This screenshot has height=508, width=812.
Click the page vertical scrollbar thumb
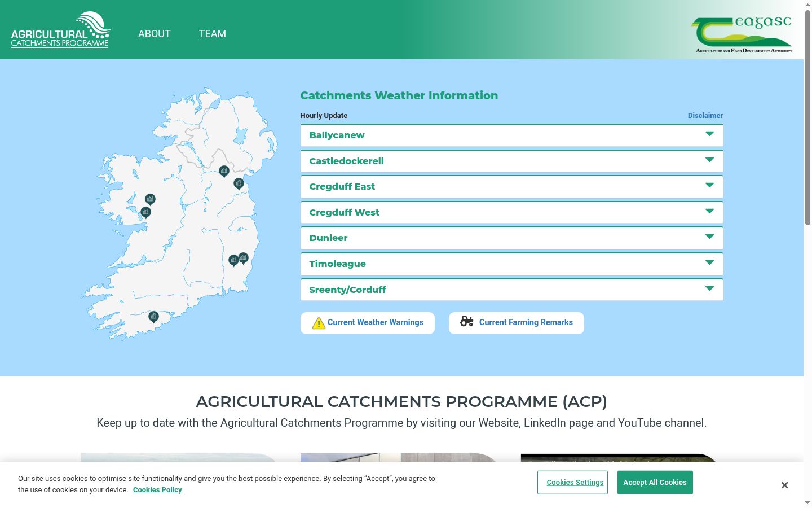click(807, 117)
